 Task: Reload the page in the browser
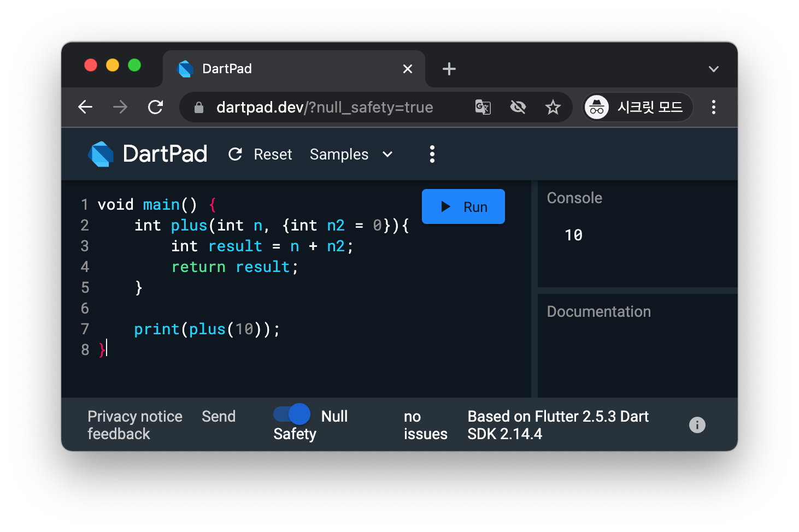(x=156, y=107)
